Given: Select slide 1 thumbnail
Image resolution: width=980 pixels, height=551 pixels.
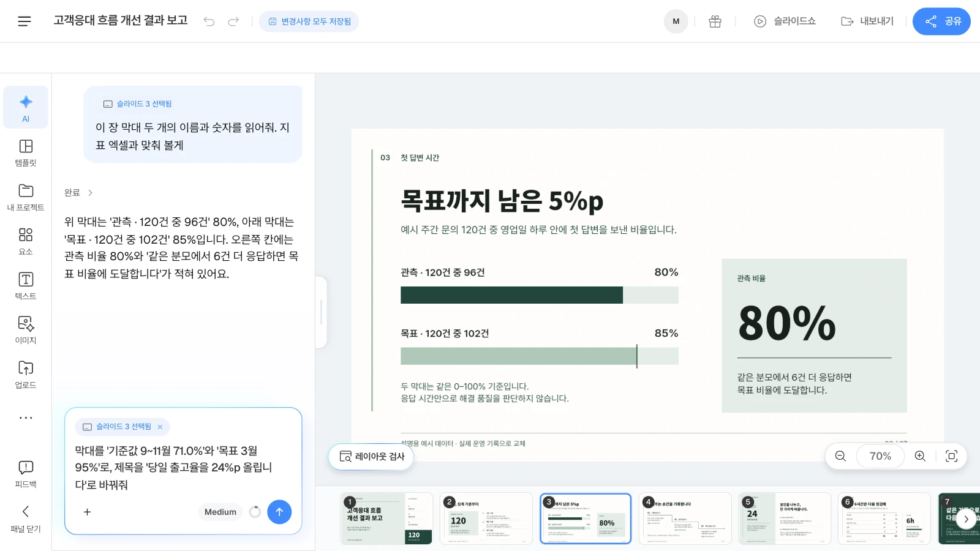Looking at the screenshot, I should point(386,519).
